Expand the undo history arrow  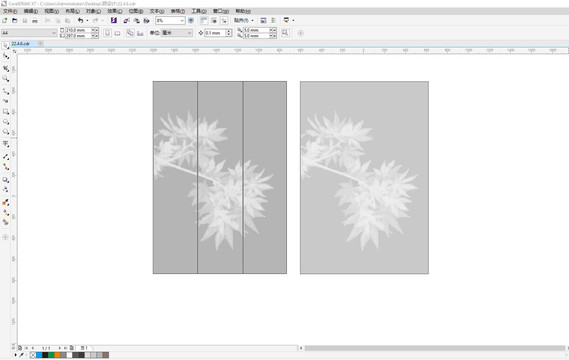coord(87,21)
